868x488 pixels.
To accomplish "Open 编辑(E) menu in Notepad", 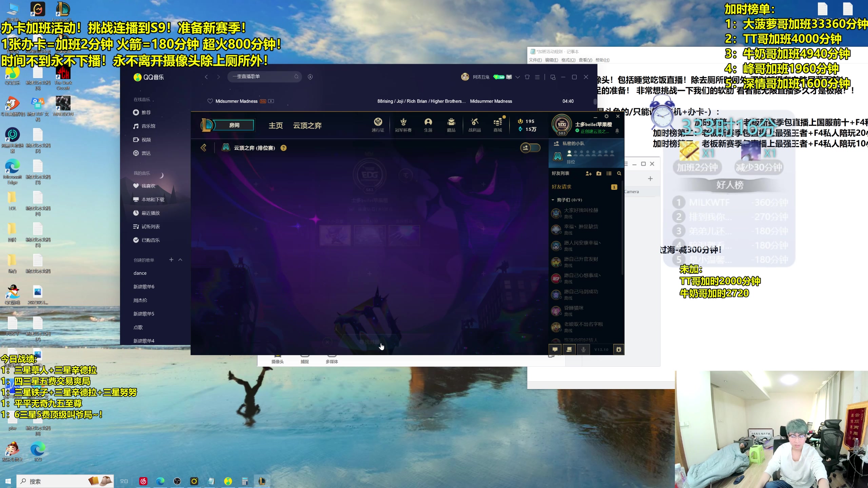I will (x=552, y=60).
